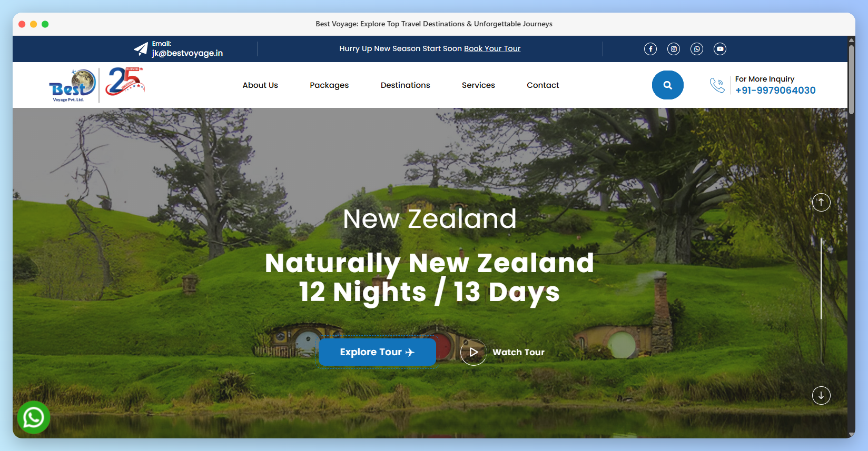Image resolution: width=868 pixels, height=451 pixels.
Task: Click the Explore Tour button
Action: [x=377, y=352]
